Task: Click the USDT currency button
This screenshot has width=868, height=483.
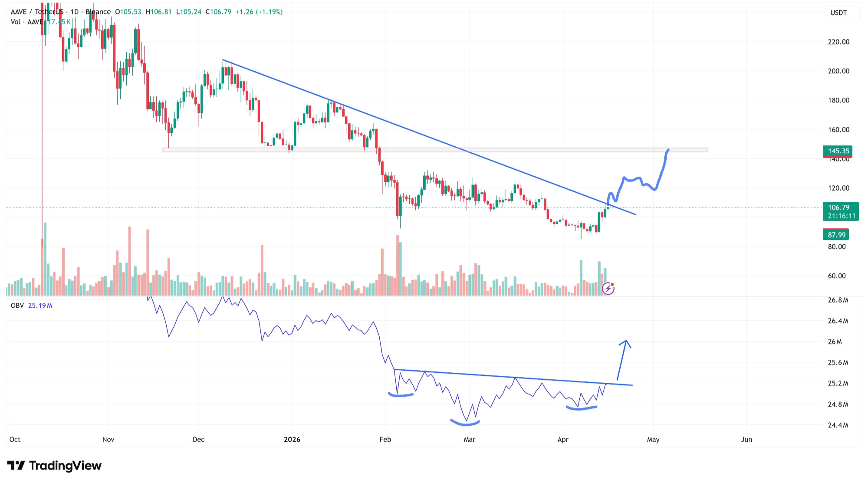Action: (838, 13)
